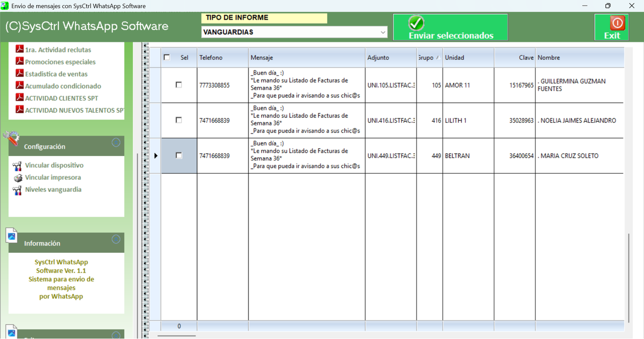This screenshot has height=339, width=644.
Task: Click the Mensaje column header
Action: click(307, 57)
